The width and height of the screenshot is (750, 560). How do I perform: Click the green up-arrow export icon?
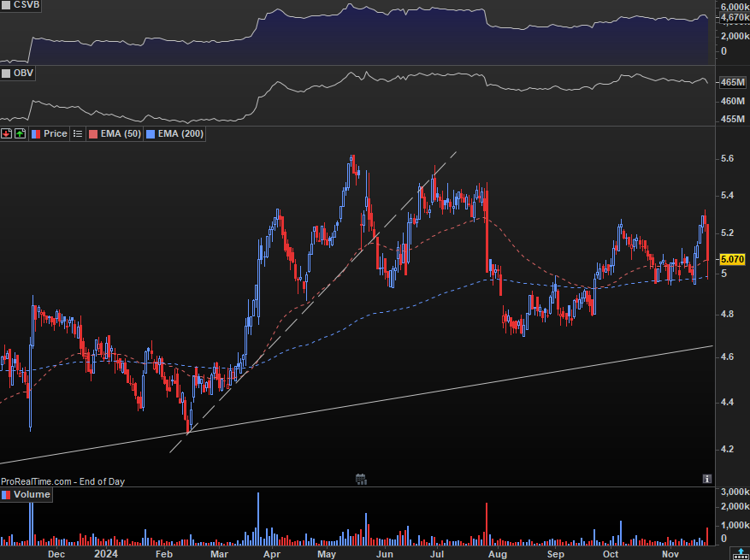pyautogui.click(x=20, y=134)
